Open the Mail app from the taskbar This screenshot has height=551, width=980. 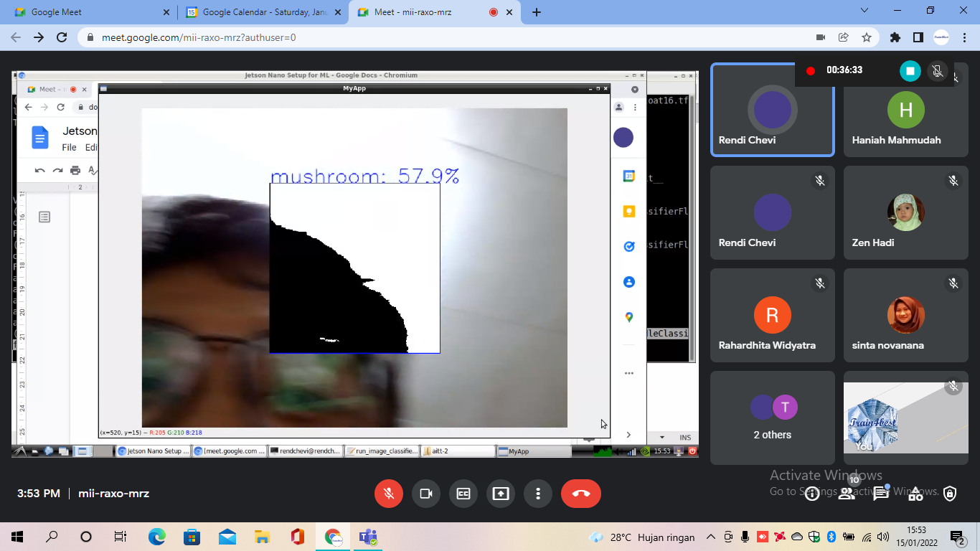[x=227, y=537]
